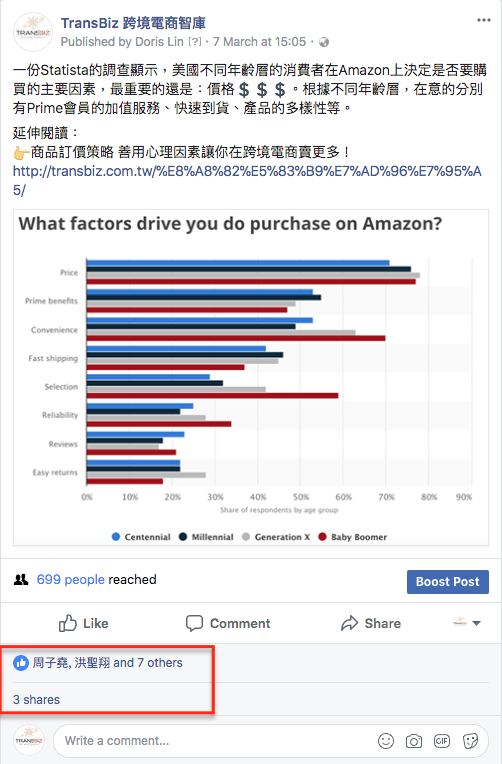This screenshot has width=502, height=764.
Task: Open the emoji picker in comment box
Action: click(386, 741)
